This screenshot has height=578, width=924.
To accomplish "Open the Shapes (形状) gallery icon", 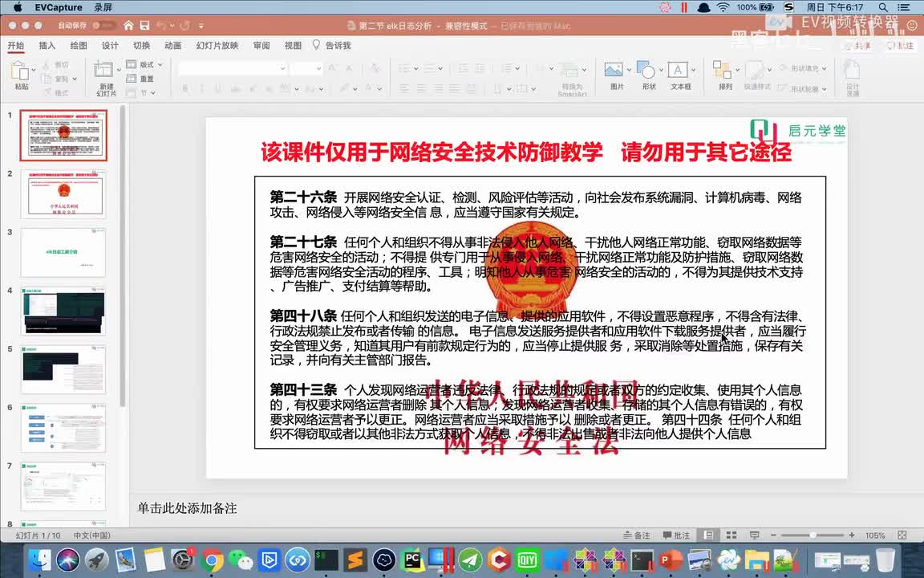I will click(646, 70).
